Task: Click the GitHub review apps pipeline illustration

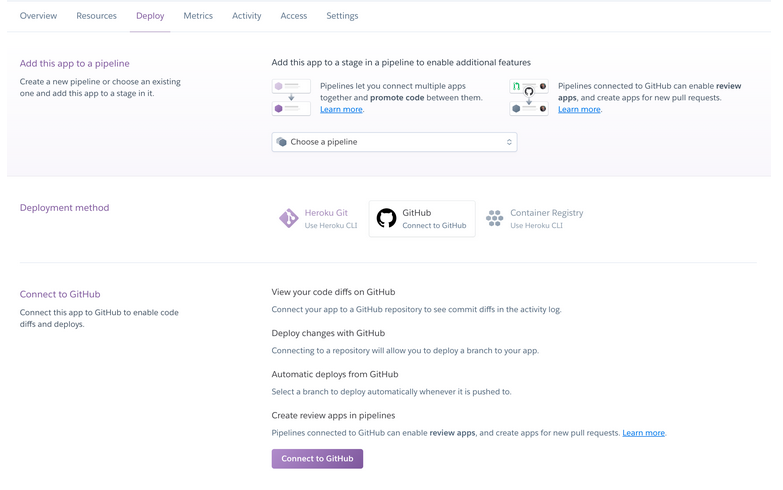Action: click(x=529, y=97)
